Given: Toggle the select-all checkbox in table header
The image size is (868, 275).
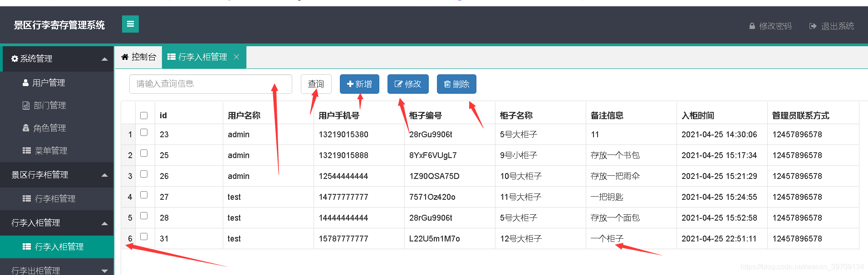Looking at the screenshot, I should 144,116.
